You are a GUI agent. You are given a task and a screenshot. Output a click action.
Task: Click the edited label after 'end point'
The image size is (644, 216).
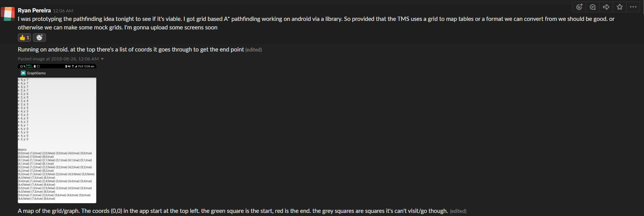click(254, 50)
